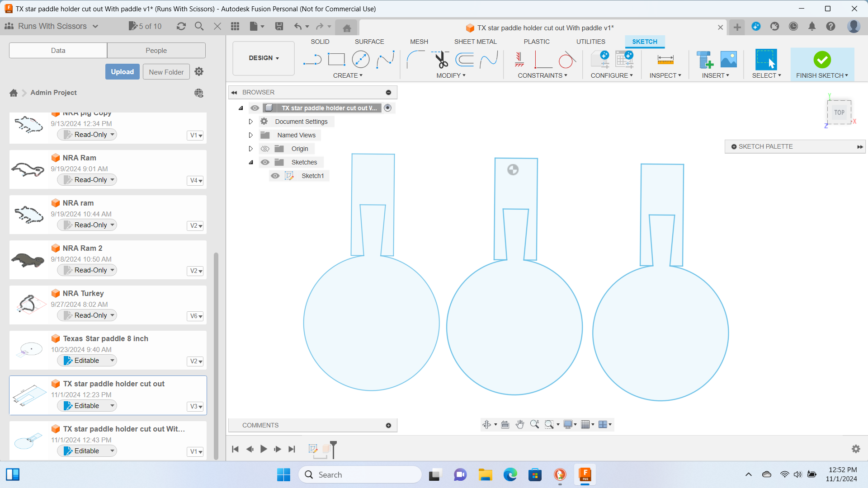Click the timeline play button
This screenshot has width=868, height=488.
[x=264, y=449]
